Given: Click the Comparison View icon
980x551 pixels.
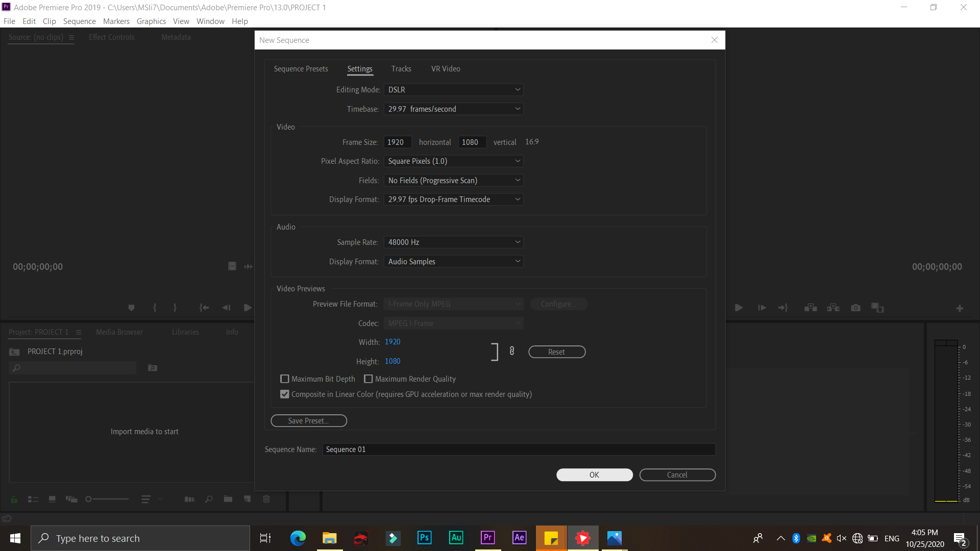Looking at the screenshot, I should [877, 308].
